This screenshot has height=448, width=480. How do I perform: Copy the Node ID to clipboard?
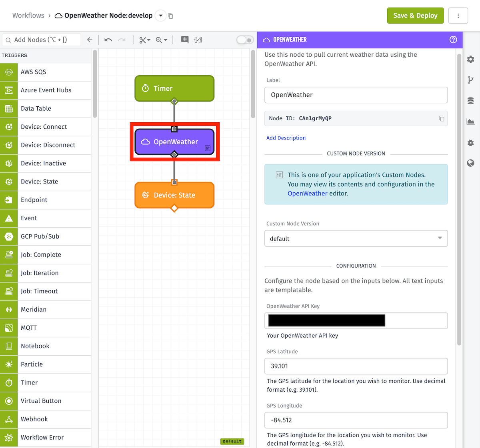click(442, 119)
